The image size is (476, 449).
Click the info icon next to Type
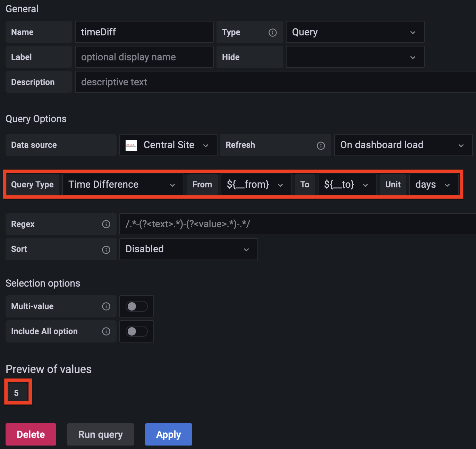273,33
